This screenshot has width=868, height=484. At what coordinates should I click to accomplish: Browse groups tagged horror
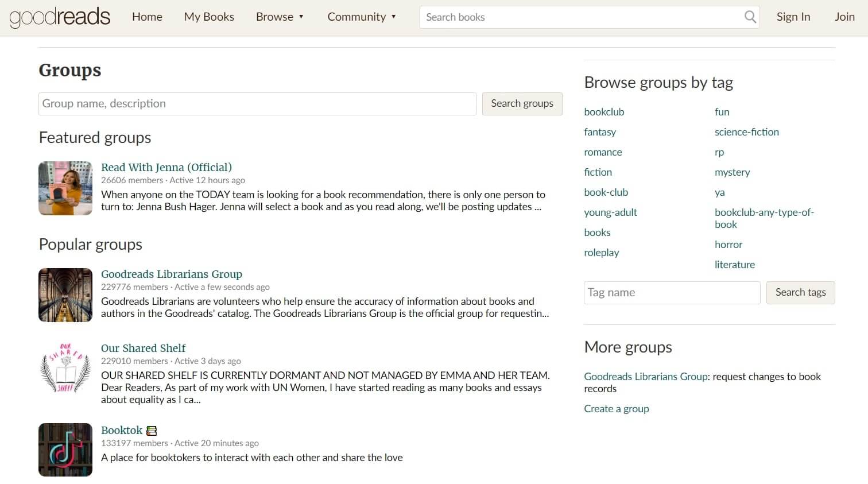[x=728, y=245]
